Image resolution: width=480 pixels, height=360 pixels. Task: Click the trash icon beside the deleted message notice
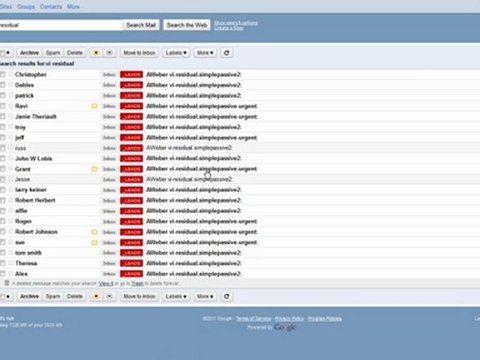click(6, 283)
